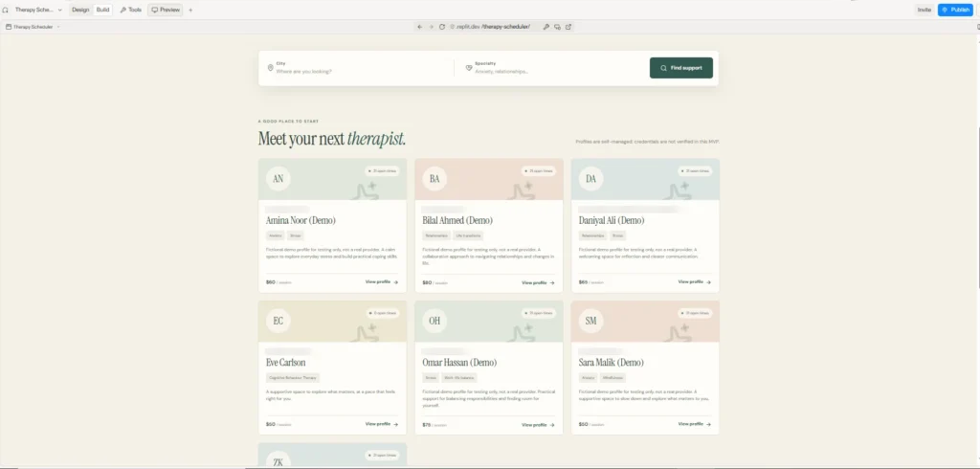
Task: Select the Preview tab
Action: tap(166, 10)
